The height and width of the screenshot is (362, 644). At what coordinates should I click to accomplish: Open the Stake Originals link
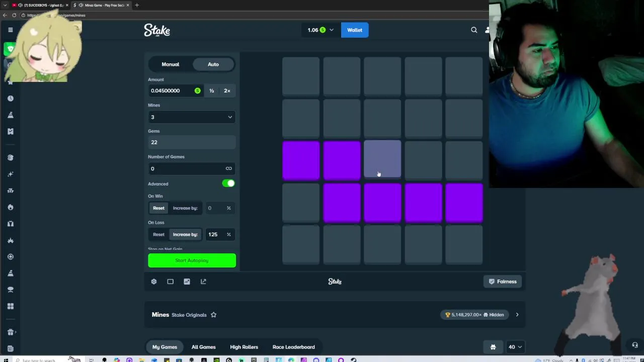click(x=189, y=315)
